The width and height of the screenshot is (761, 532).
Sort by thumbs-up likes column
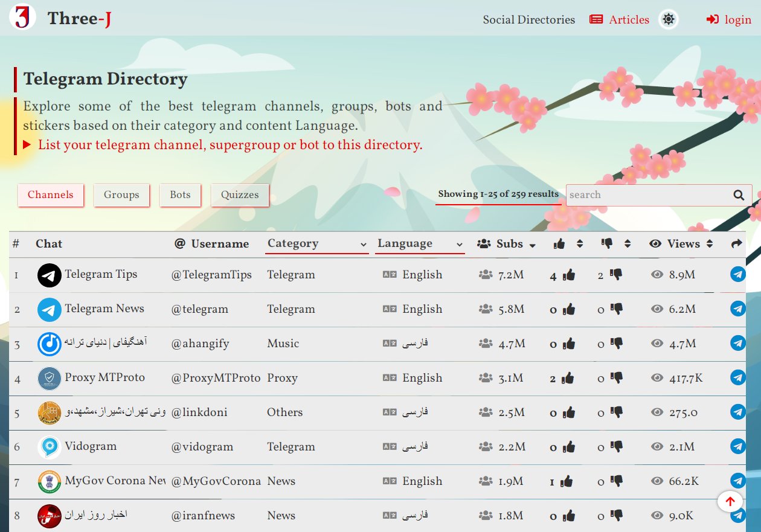(x=568, y=244)
